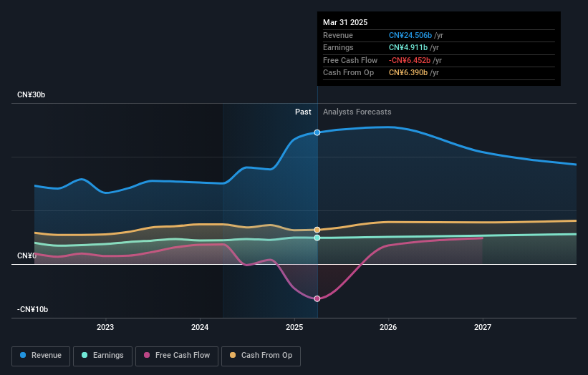Click cash from op value CN¥6.390b
This screenshot has width=588, height=375.
tap(408, 73)
